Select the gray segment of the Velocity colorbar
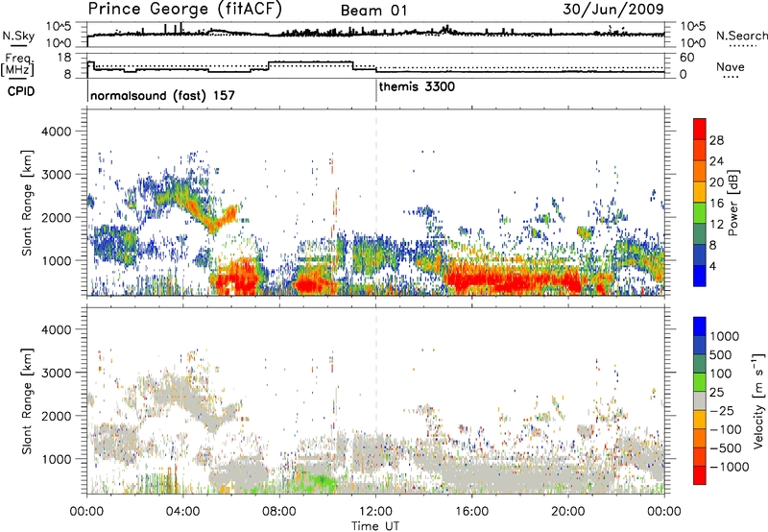The image size is (768, 532). coord(700,401)
